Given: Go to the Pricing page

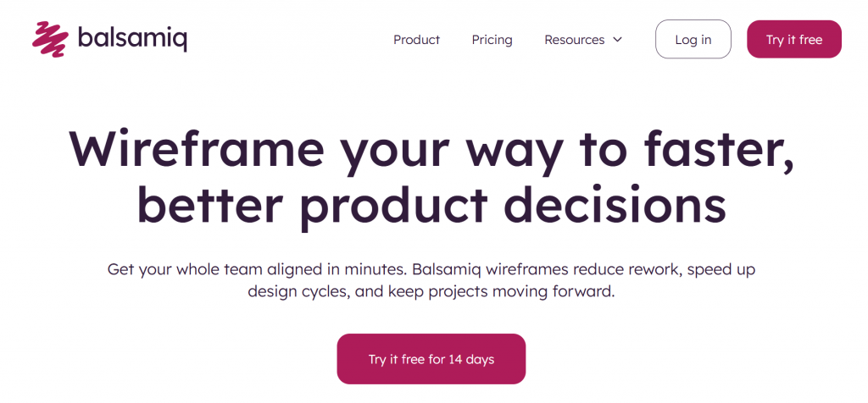Looking at the screenshot, I should [x=492, y=40].
